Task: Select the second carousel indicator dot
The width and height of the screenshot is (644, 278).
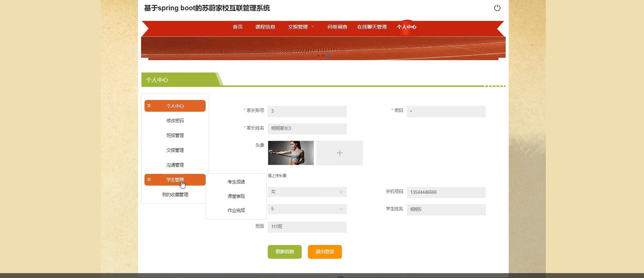Action: (x=323, y=56)
